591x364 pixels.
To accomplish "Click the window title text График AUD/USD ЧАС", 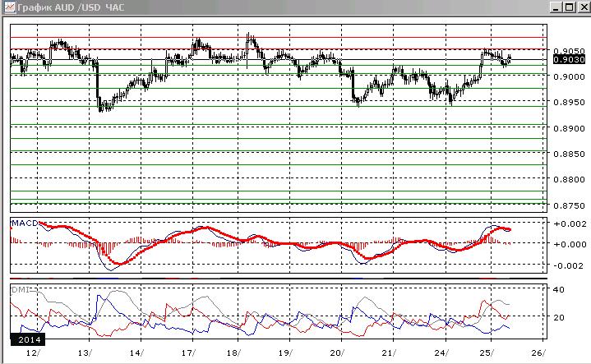I will [x=71, y=7].
